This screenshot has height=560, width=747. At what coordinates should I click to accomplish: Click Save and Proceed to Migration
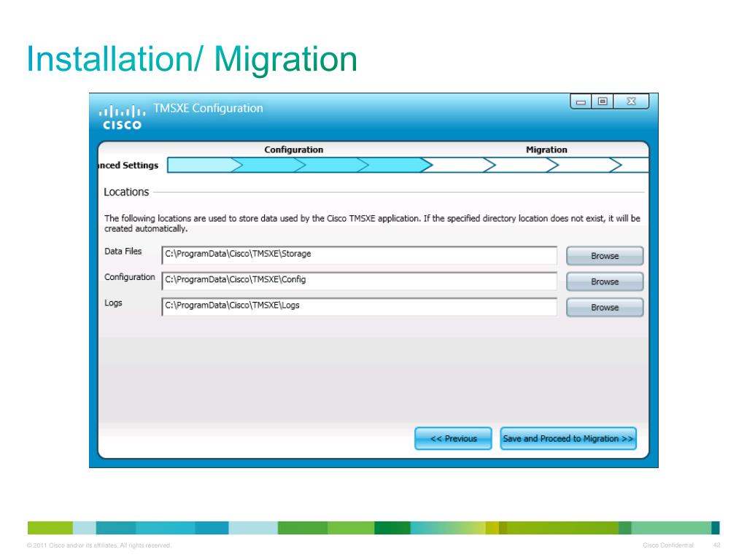tap(568, 438)
